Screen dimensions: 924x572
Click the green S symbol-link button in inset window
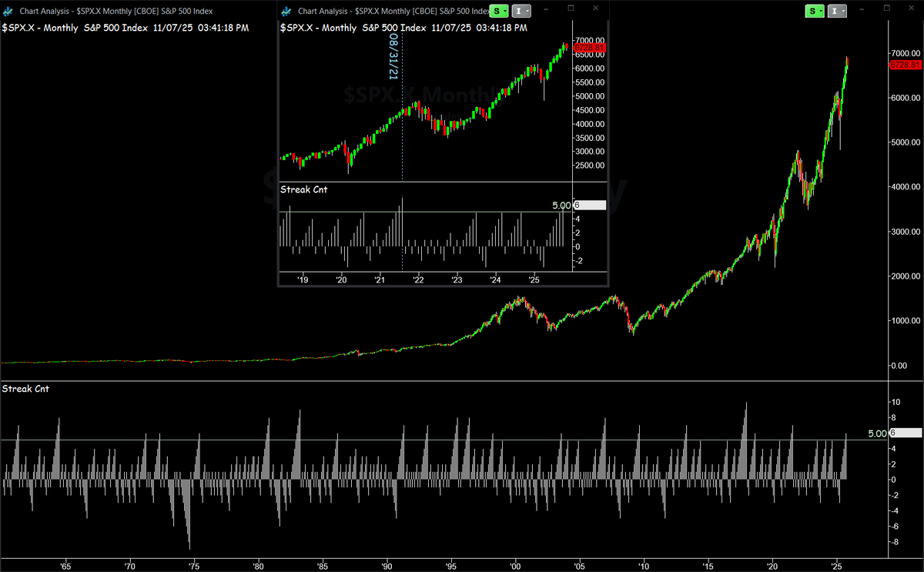[497, 11]
